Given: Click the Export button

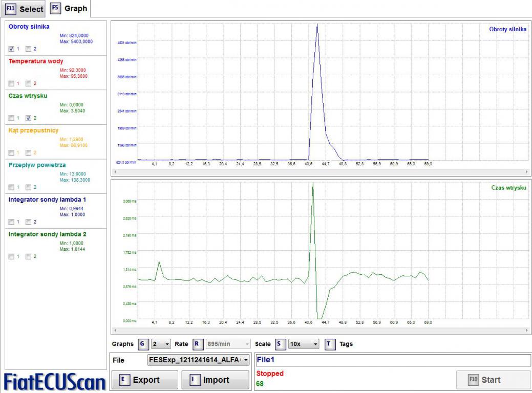Looking at the screenshot, I should tap(145, 380).
